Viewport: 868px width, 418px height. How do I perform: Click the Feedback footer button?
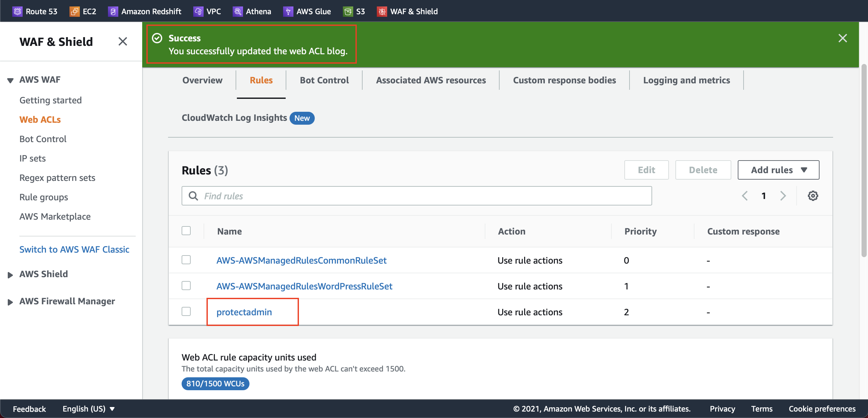click(x=29, y=409)
